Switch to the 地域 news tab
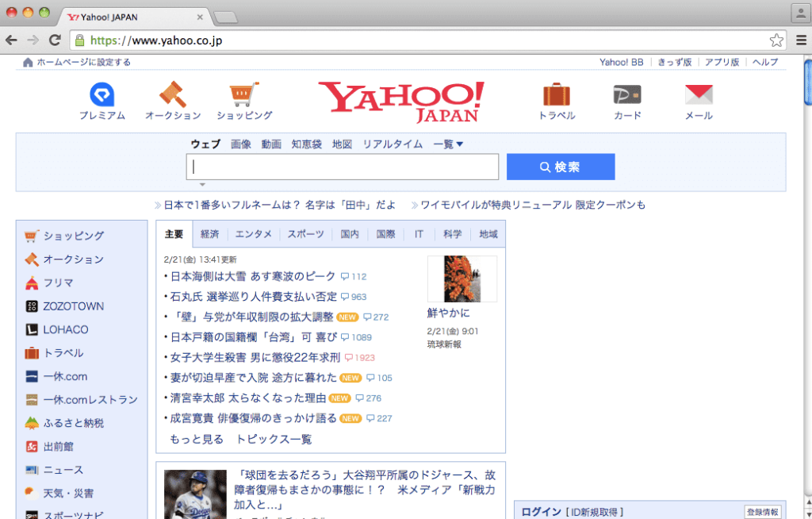The image size is (812, 519). point(488,234)
